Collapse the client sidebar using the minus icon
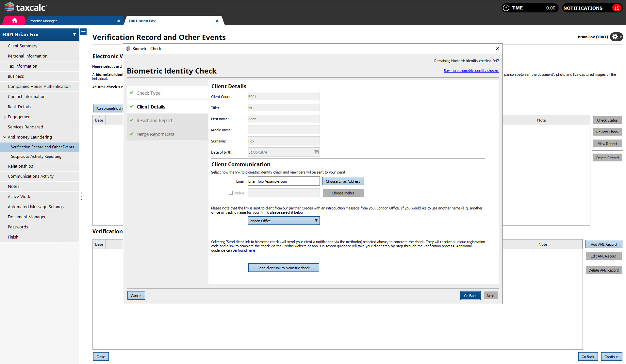The image size is (626, 364). (x=83, y=32)
